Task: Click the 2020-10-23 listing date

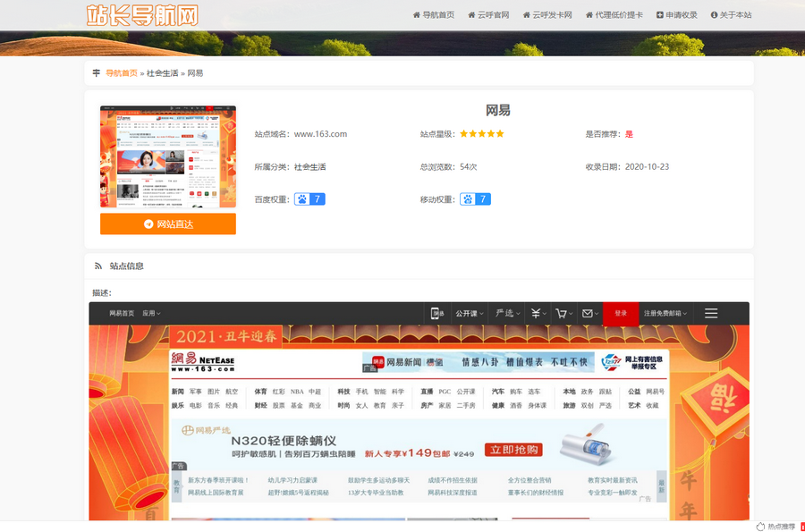Action: click(647, 166)
